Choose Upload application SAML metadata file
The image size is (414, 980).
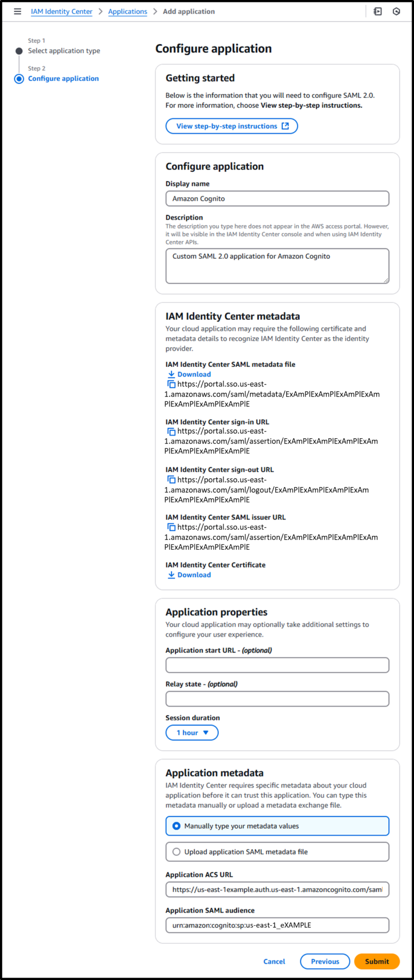(177, 851)
